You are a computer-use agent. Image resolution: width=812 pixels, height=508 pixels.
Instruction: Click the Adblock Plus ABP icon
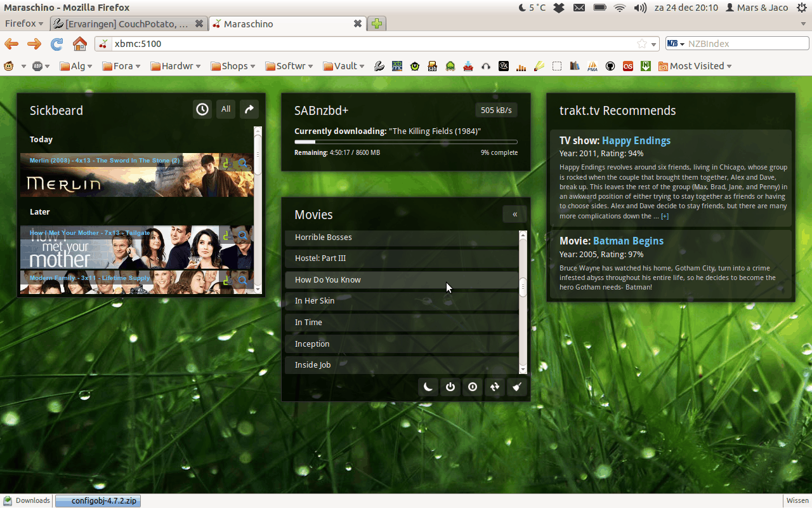pyautogui.click(x=37, y=66)
